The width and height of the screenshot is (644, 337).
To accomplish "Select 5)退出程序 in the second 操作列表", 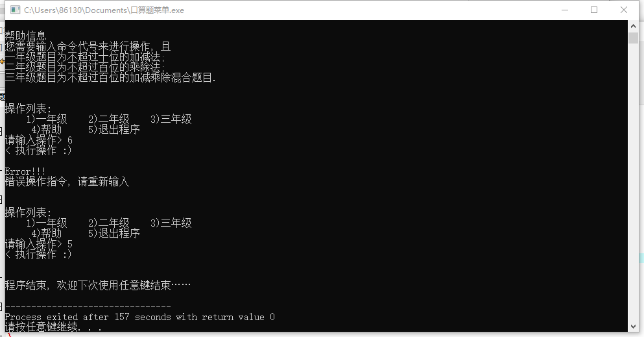I will click(113, 234).
